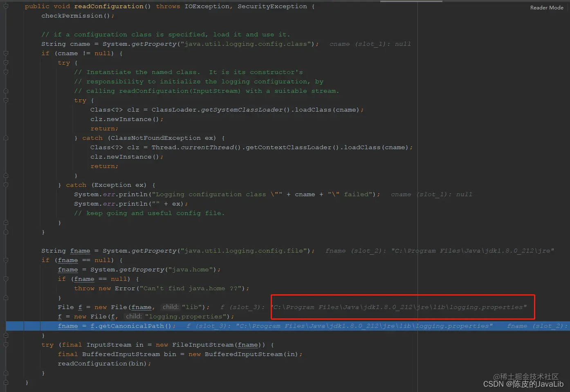
Task: Click the 'child:' hint before "lib"
Action: tap(171, 307)
